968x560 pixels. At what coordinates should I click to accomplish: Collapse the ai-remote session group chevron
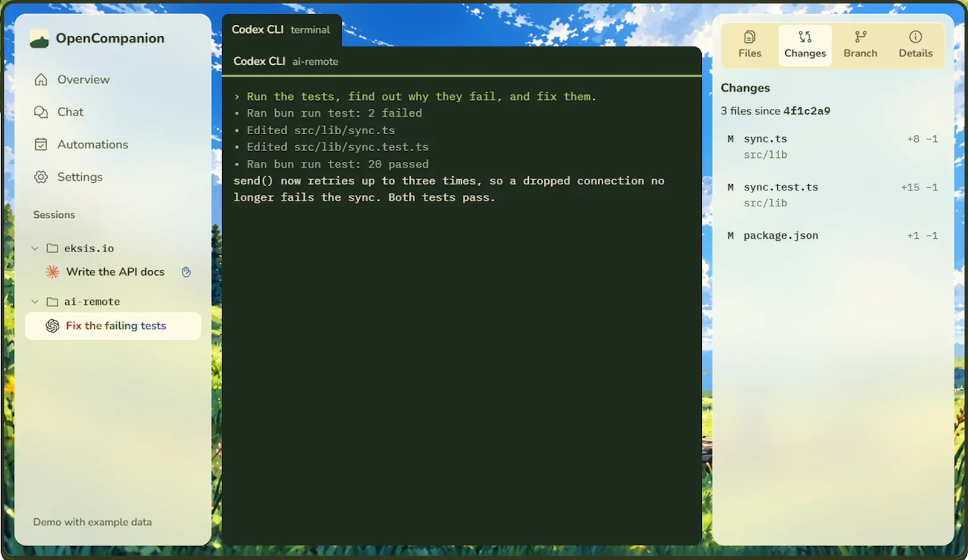pyautogui.click(x=35, y=302)
